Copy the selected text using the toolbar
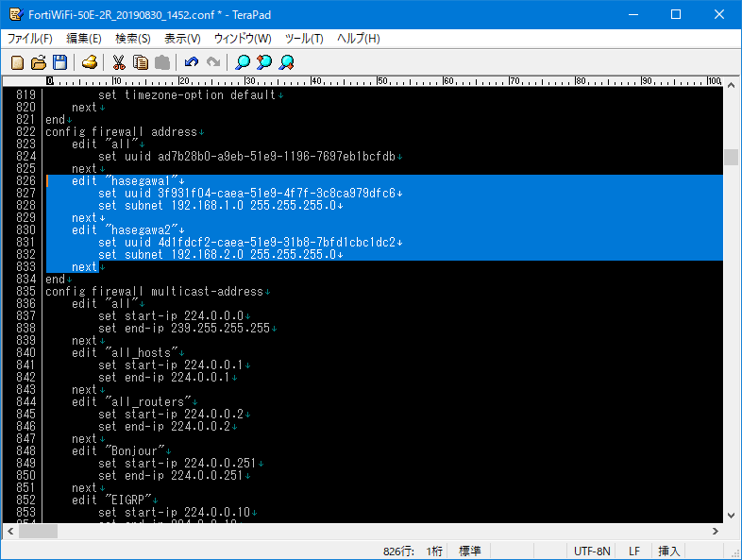Viewport: 742px width, 560px height. click(141, 62)
